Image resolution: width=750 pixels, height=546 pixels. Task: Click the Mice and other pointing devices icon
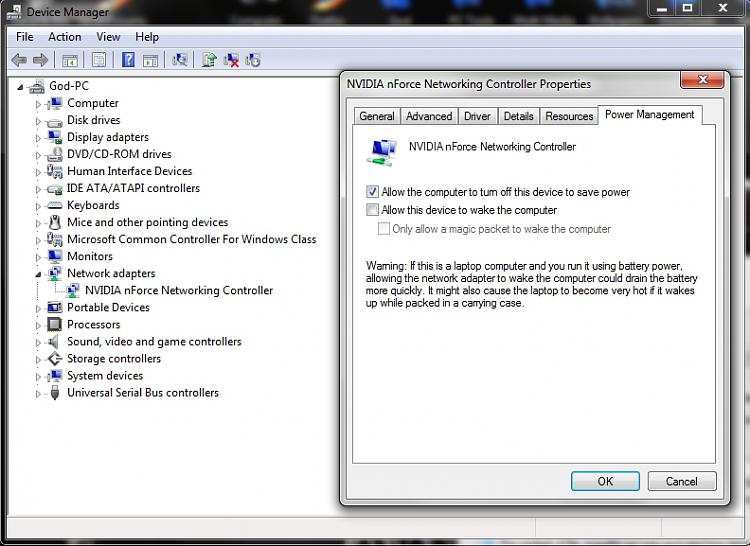[x=55, y=222]
